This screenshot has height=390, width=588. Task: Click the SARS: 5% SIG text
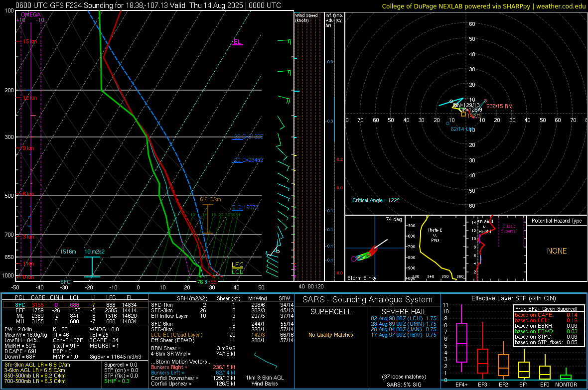tap(404, 385)
